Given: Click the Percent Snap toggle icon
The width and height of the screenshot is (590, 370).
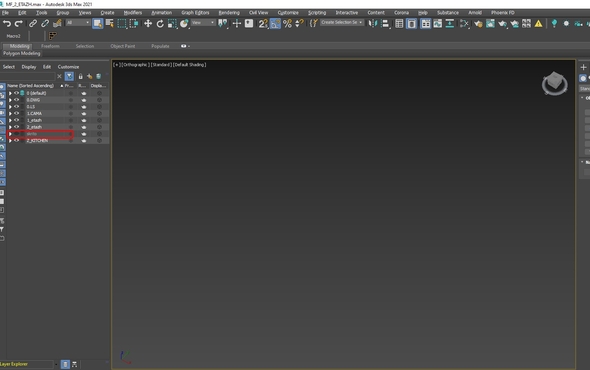Looking at the screenshot, I should (x=287, y=23).
